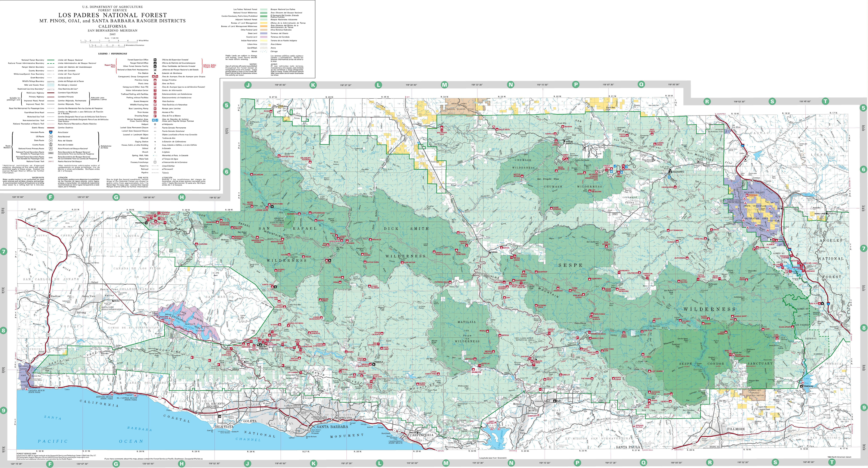Select the 'SAN BERNARDINO MERIDIAN' heading text

tap(113, 31)
